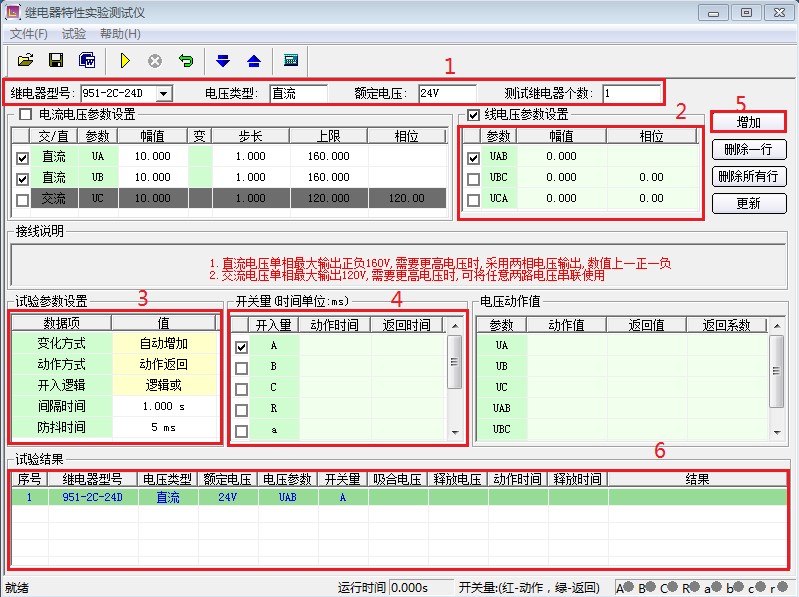Click the 删除所有行 button
The image size is (799, 597).
tap(748, 176)
